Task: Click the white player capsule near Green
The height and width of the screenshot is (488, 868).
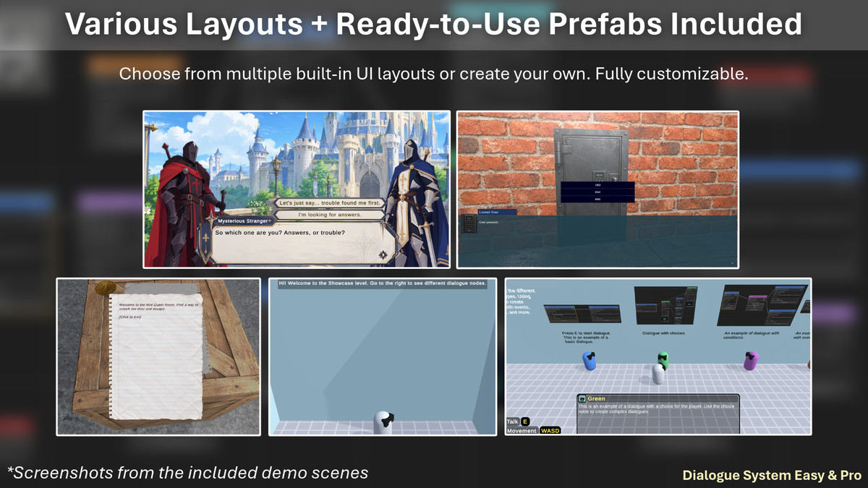Action: [x=658, y=374]
